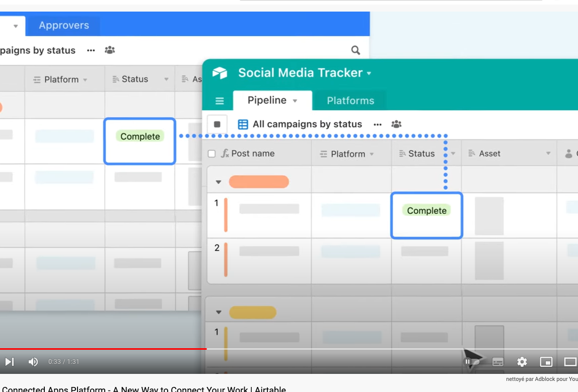Select Complete status cell in back window
Viewport: 578px width, 392px height.
click(x=139, y=141)
